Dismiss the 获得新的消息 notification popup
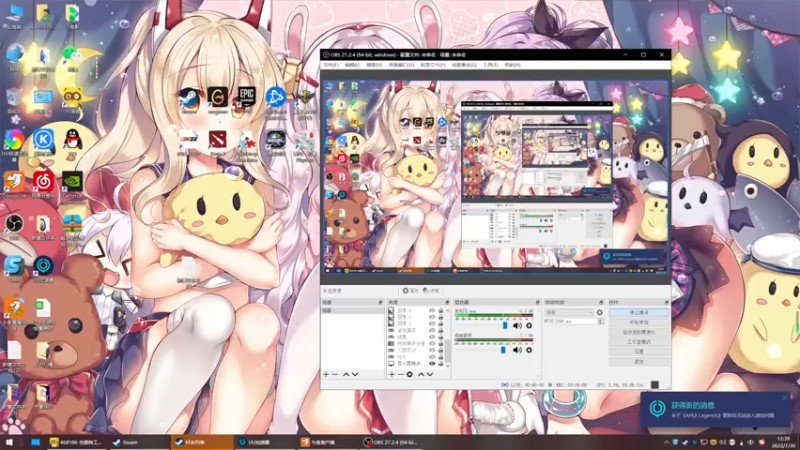Image resolution: width=800 pixels, height=450 pixels. (x=785, y=397)
